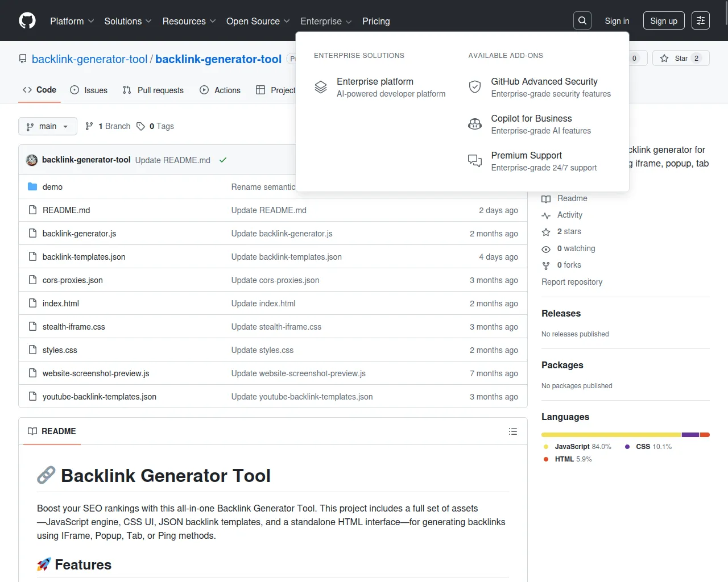Open the Pull requests tab
728x582 pixels.
[153, 90]
